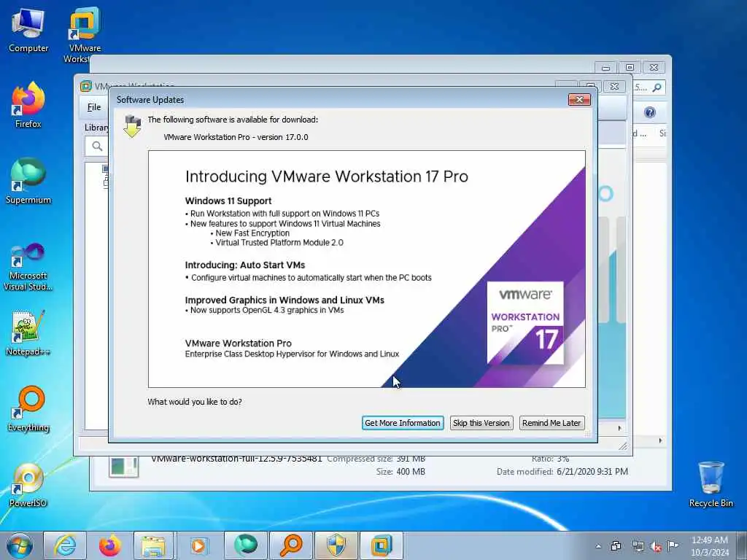
Task: Click Get More Information button
Action: click(x=403, y=423)
